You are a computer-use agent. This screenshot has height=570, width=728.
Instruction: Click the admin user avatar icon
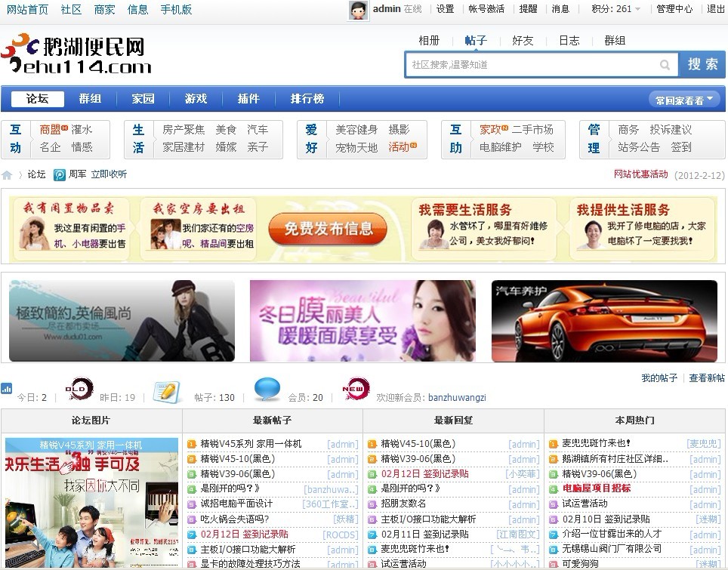pos(358,11)
